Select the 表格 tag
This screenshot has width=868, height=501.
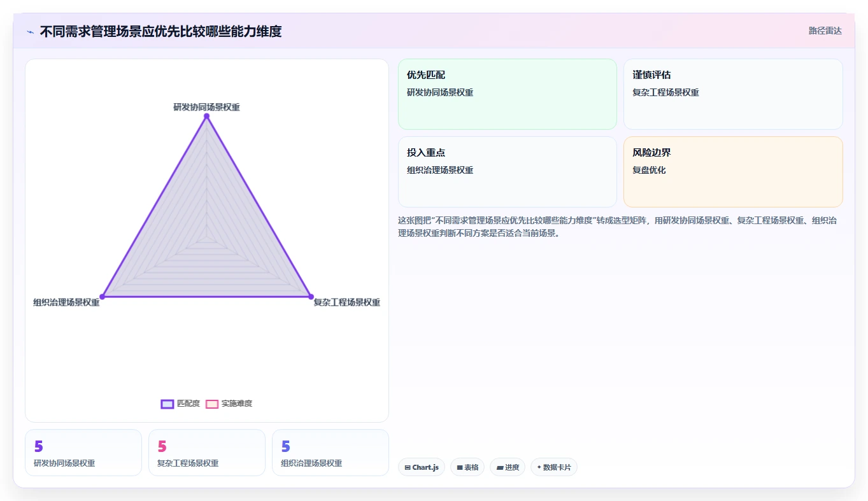pos(467,467)
